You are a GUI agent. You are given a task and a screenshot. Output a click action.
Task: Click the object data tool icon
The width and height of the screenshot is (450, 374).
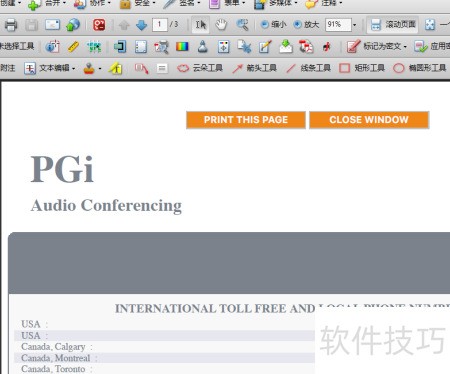pos(52,47)
